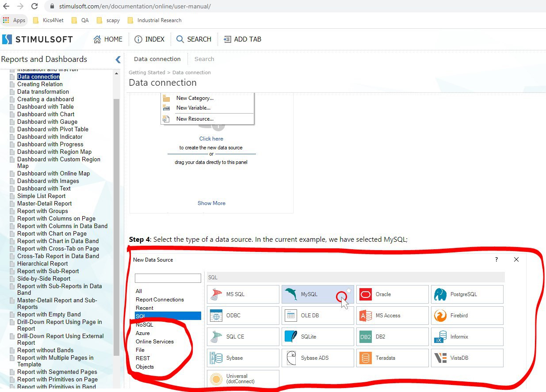Select the VistaDB data source tile

[x=467, y=358]
